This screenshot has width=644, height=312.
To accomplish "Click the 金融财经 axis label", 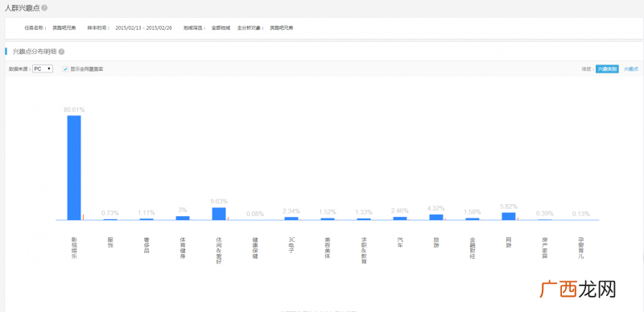I will coord(473,248).
